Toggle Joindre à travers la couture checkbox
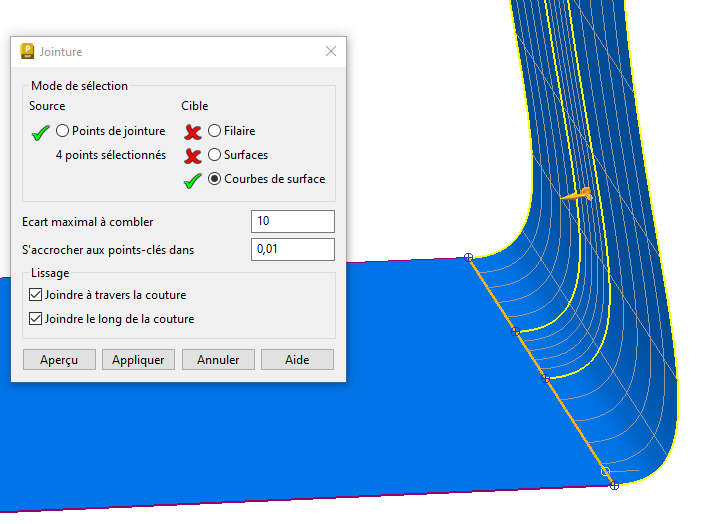 point(36,295)
